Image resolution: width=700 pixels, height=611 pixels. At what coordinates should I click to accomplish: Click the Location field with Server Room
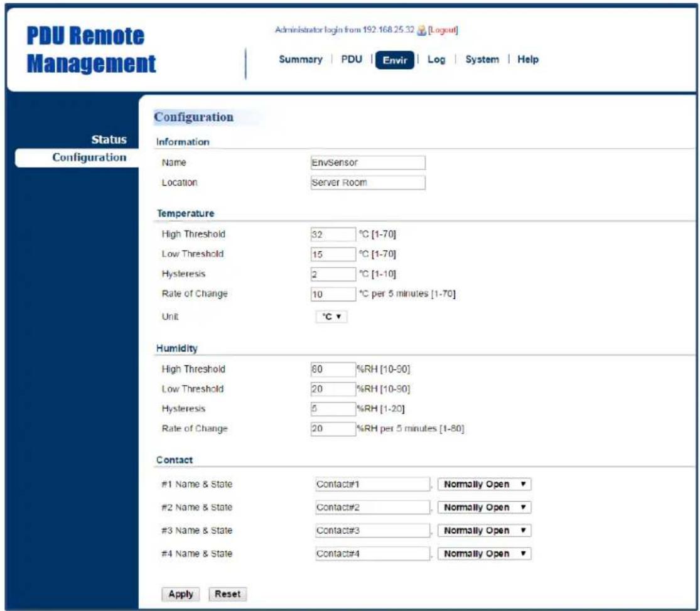[368, 183]
